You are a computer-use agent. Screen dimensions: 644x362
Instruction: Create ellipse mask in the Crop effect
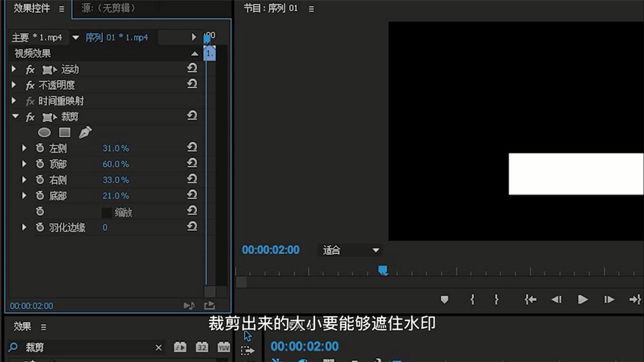point(45,133)
